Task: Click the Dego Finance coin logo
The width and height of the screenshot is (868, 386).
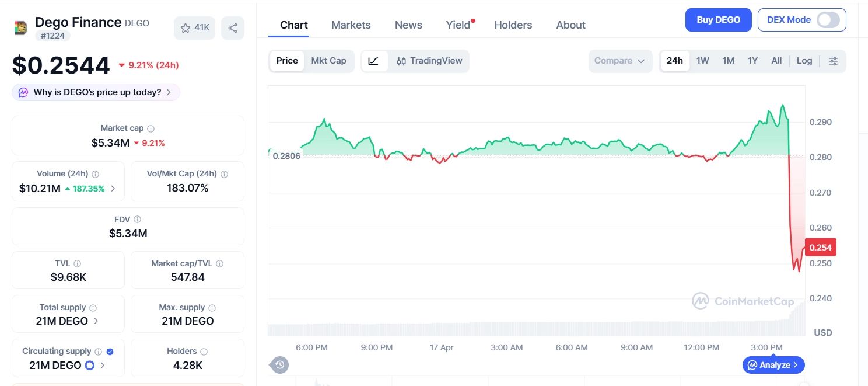Action: [21, 28]
